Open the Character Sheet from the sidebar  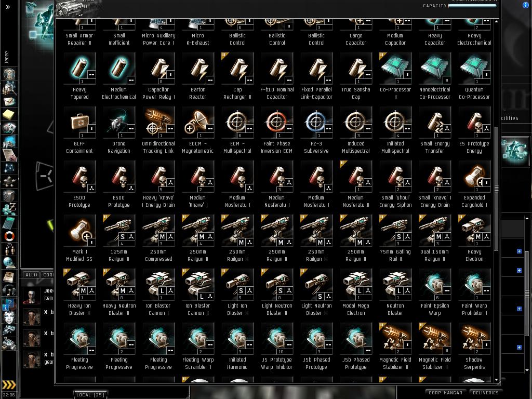click(9, 74)
